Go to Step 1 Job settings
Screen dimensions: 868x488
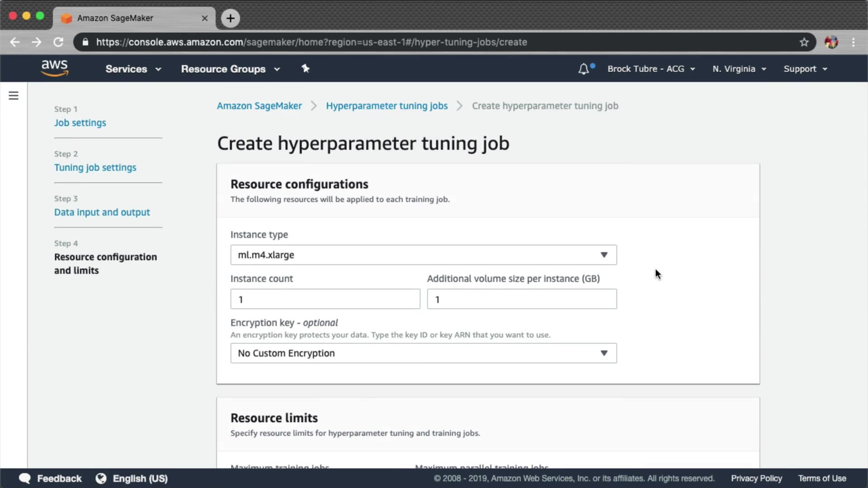coord(80,123)
